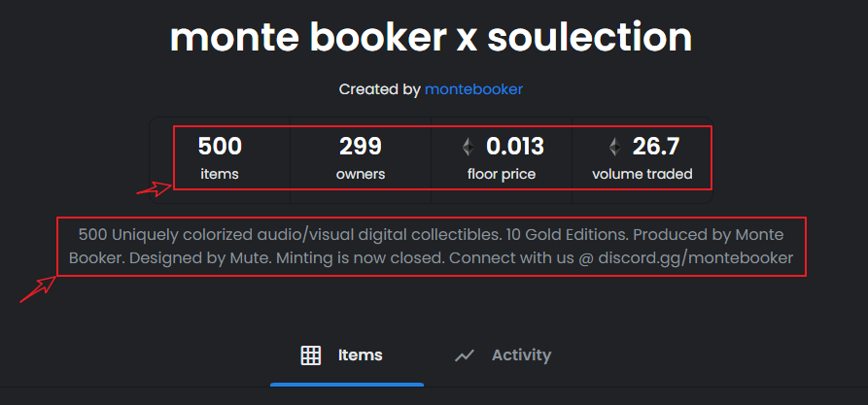Click the '10 Gold Editions' description text
The width and height of the screenshot is (868, 405).
click(x=560, y=235)
